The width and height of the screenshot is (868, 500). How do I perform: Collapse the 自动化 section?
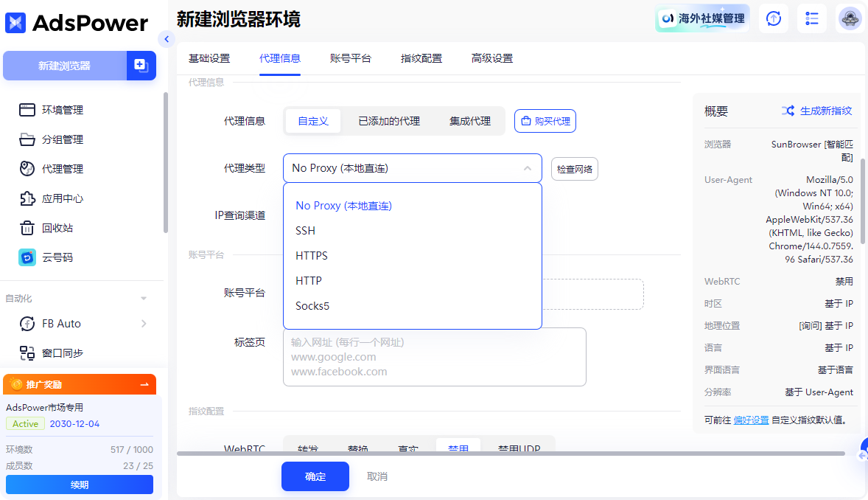[x=144, y=298]
